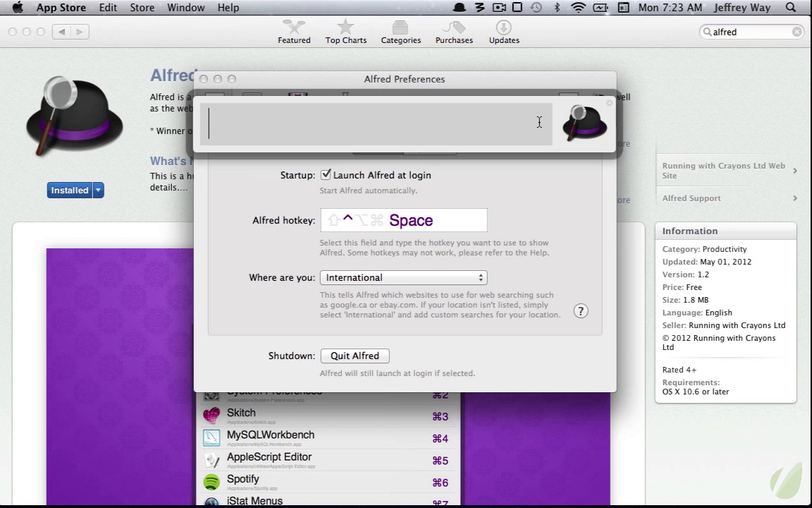Click the large Alfred hat app icon
This screenshot has width=812, height=508.
[74, 116]
